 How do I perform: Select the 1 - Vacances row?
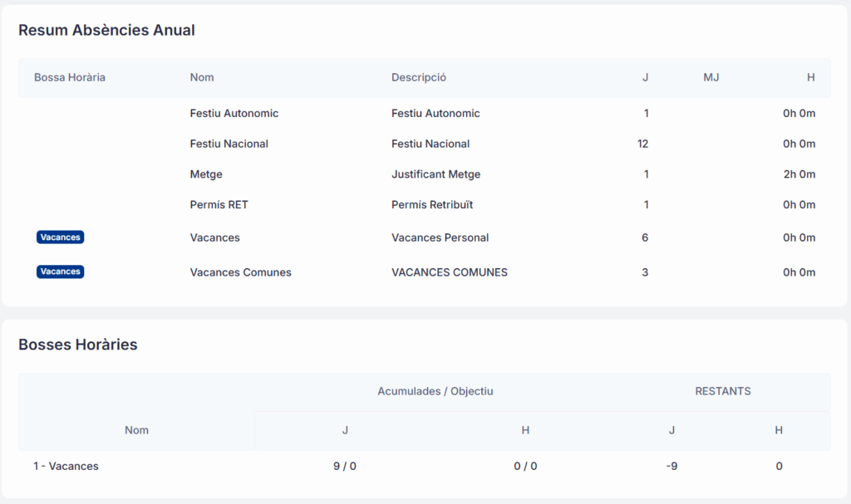66,467
